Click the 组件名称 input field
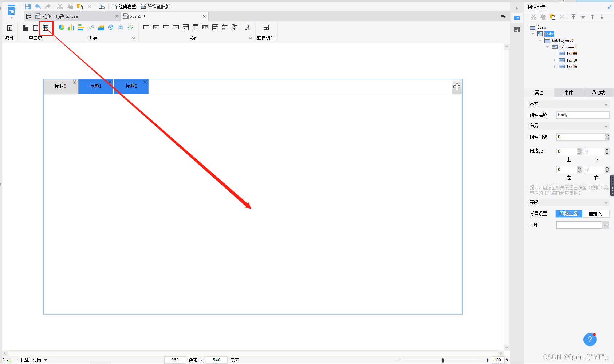Screen dimensions: 614x364 coord(583,115)
